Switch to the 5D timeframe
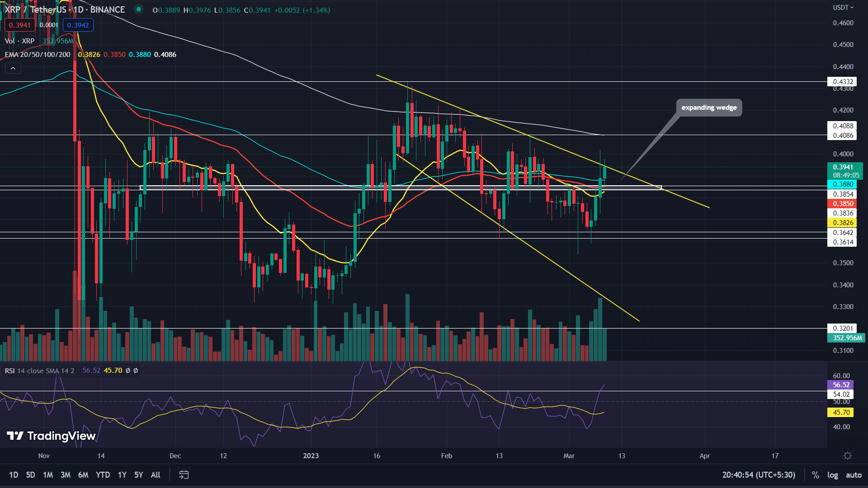Image resolution: width=868 pixels, height=488 pixels. coord(30,475)
